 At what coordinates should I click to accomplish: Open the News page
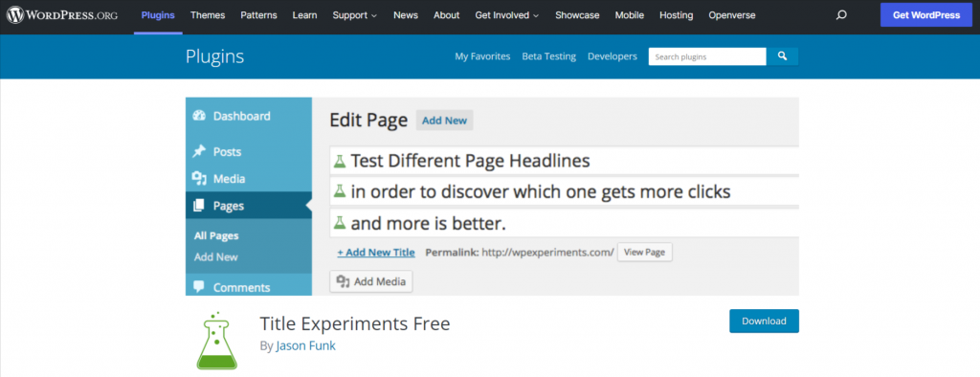(x=406, y=15)
